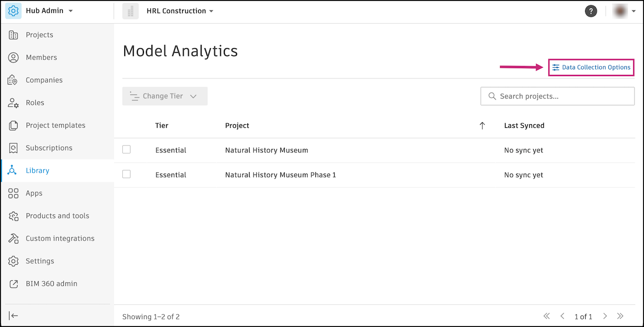Click the Natural History Museum project name
The width and height of the screenshot is (644, 327).
267,150
